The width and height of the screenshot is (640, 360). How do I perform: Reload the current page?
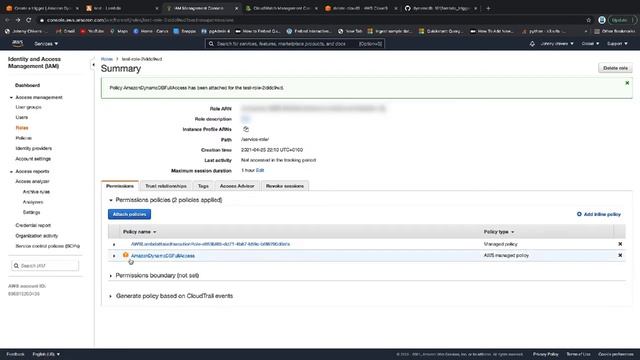click(29, 20)
